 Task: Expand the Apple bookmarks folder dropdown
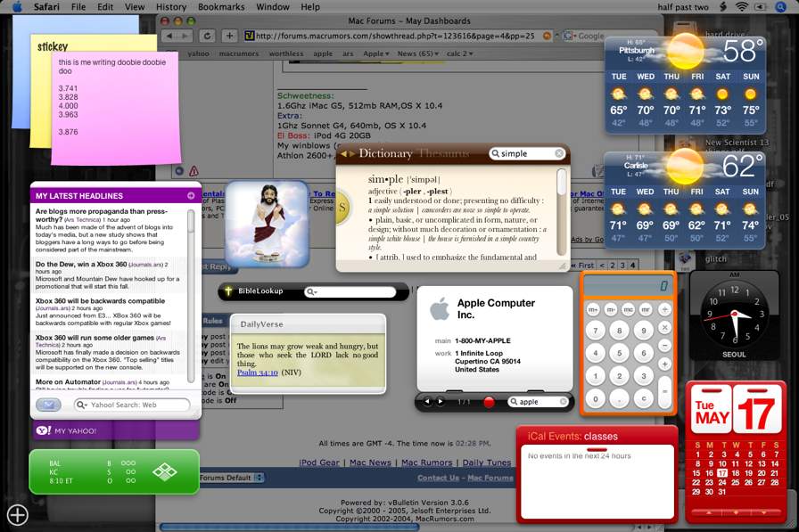click(376, 53)
